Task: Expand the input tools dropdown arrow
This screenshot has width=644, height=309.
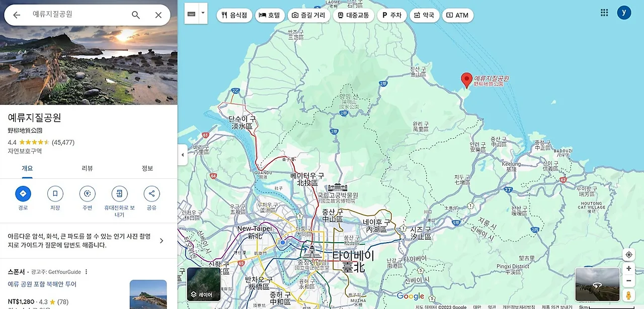Action: point(203,13)
